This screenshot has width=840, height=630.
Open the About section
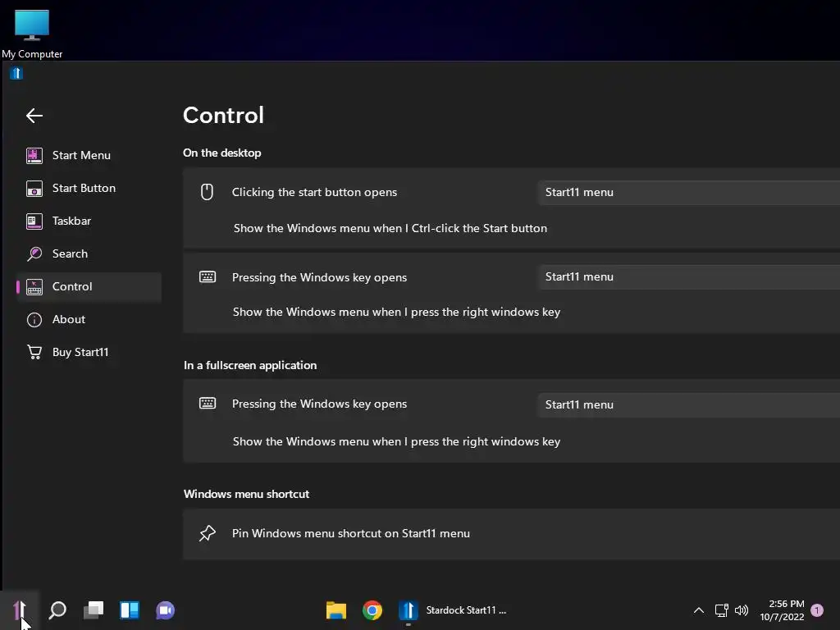pos(89,319)
